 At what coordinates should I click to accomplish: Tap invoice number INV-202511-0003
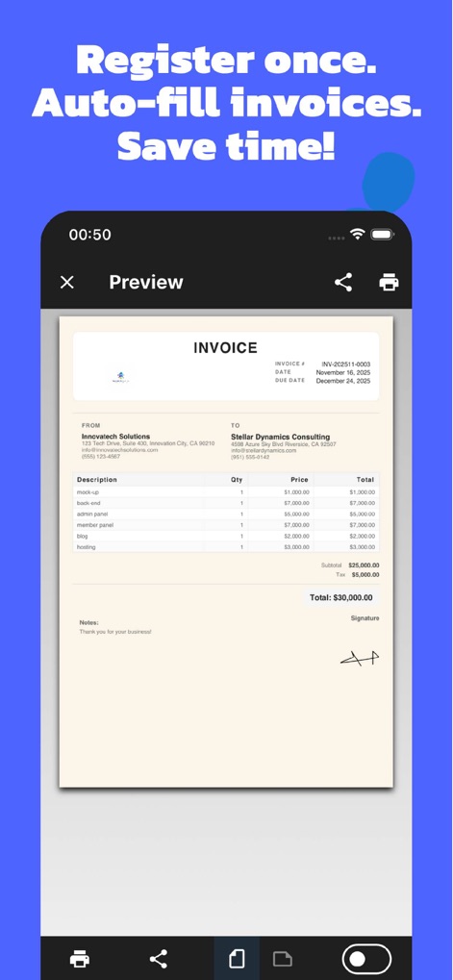(x=346, y=364)
